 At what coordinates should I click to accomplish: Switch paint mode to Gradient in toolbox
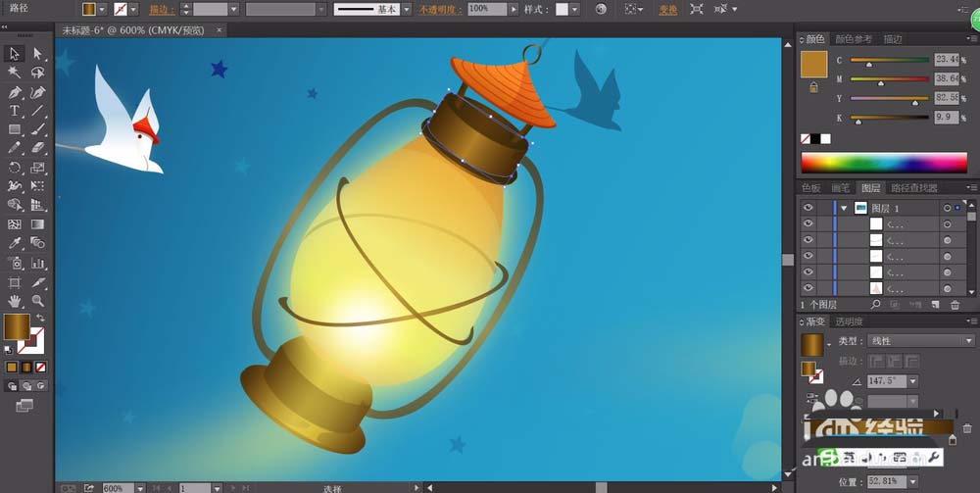26,368
